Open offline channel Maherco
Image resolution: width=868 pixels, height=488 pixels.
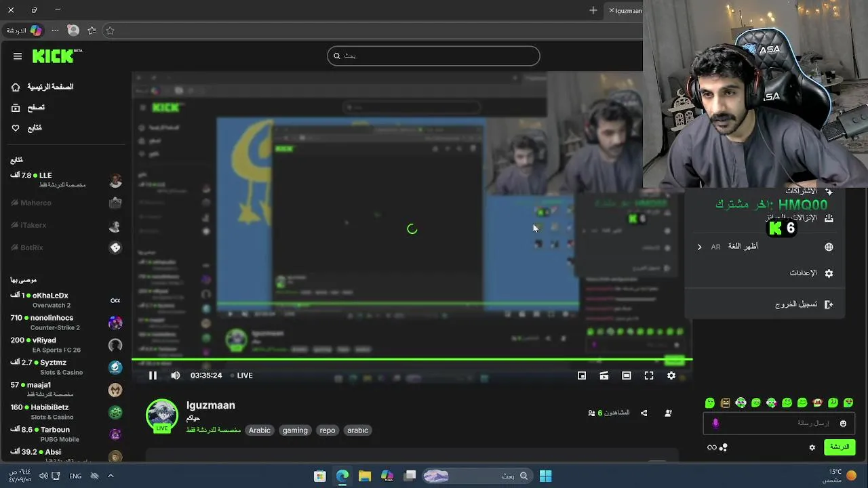[x=66, y=203]
